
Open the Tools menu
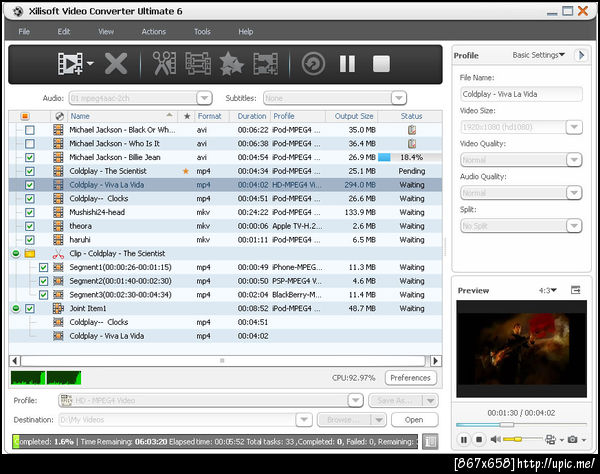[202, 31]
